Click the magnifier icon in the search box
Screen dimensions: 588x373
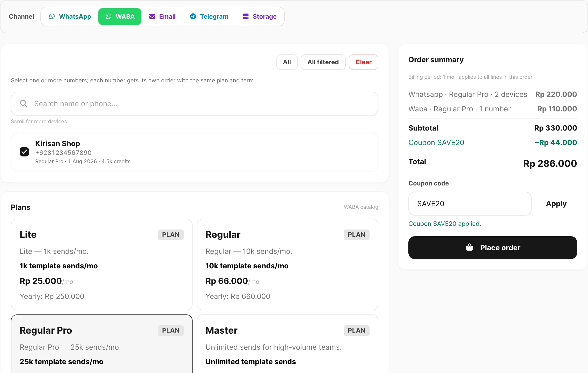coord(24,104)
